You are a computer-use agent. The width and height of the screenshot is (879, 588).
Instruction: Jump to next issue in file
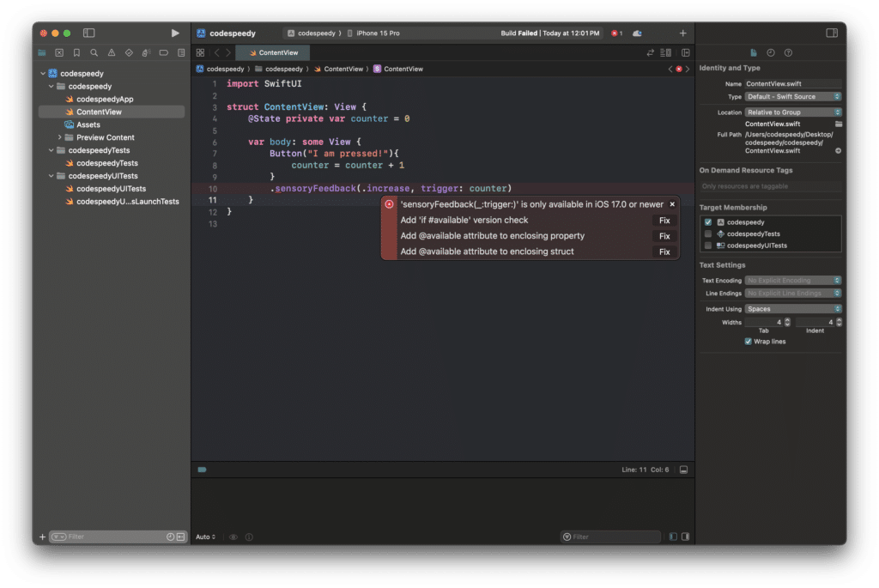[x=688, y=69]
